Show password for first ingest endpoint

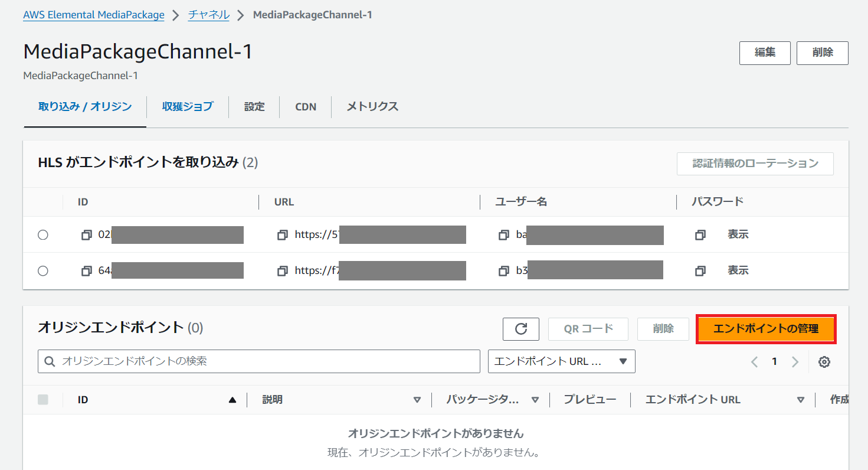[x=738, y=234]
